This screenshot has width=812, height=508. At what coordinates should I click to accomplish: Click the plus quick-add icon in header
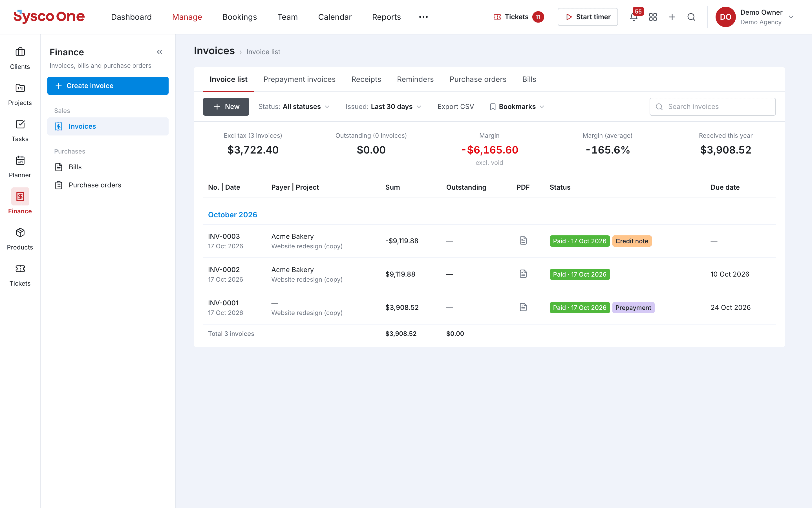[x=672, y=17]
